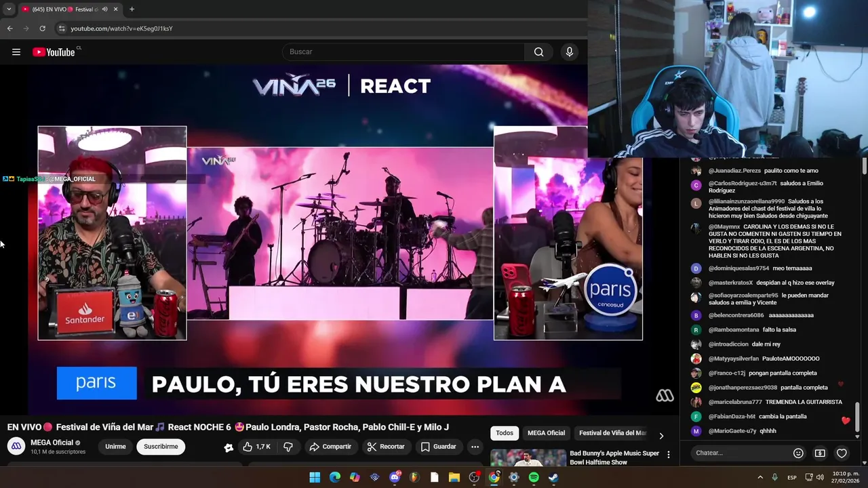Click the mega-sponsored hype star icon
868x488 pixels.
[229, 447]
